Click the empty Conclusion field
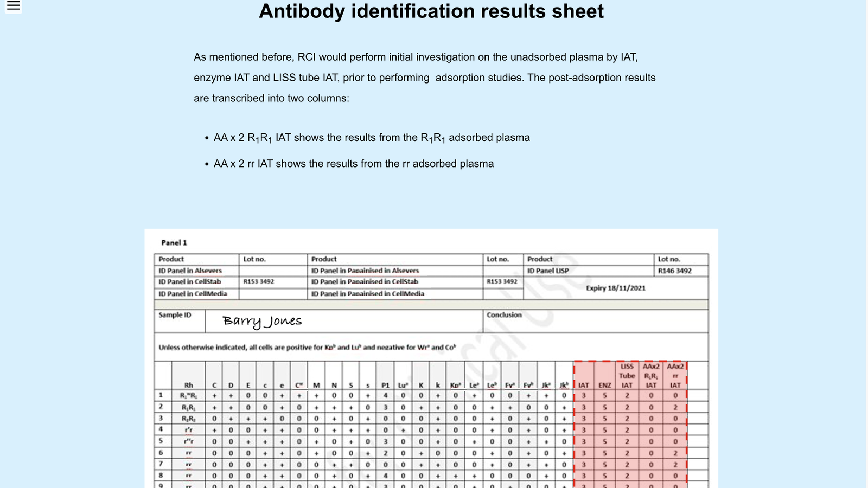 coord(595,324)
